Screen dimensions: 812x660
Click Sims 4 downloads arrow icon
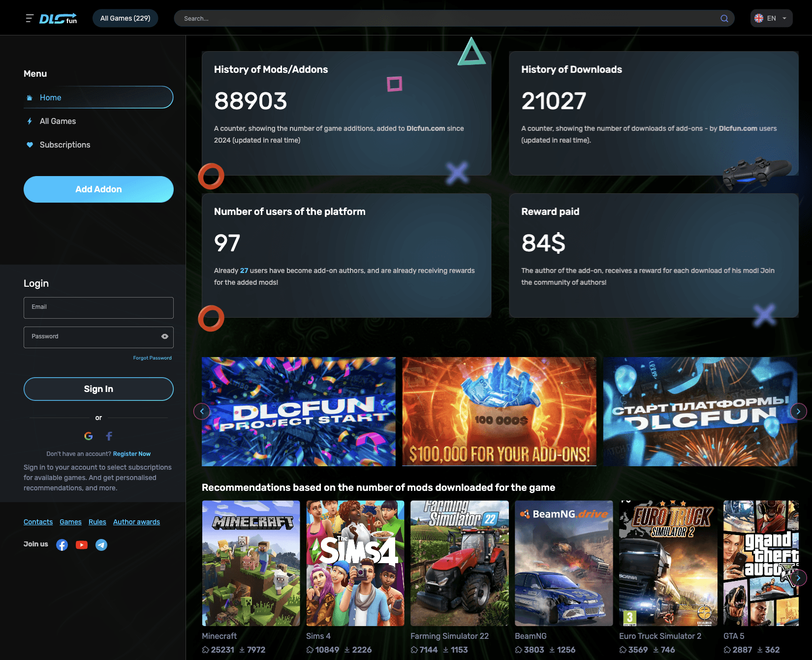(x=347, y=650)
